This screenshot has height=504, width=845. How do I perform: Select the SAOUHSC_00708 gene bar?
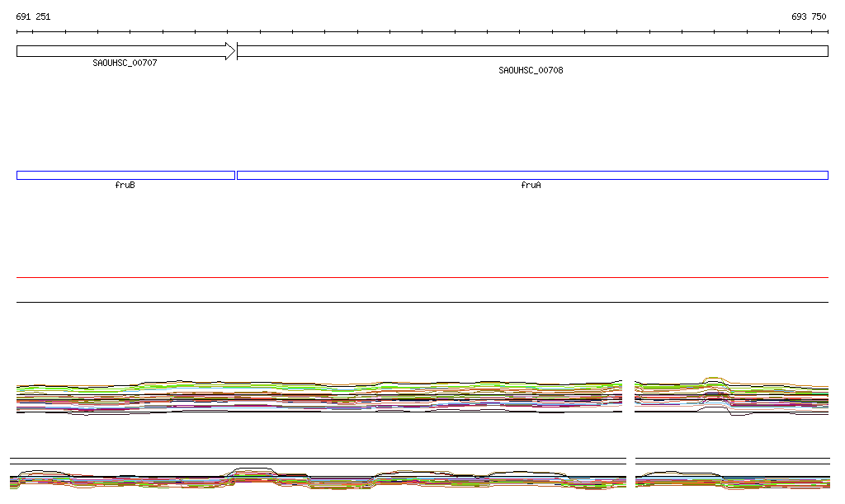click(x=532, y=51)
